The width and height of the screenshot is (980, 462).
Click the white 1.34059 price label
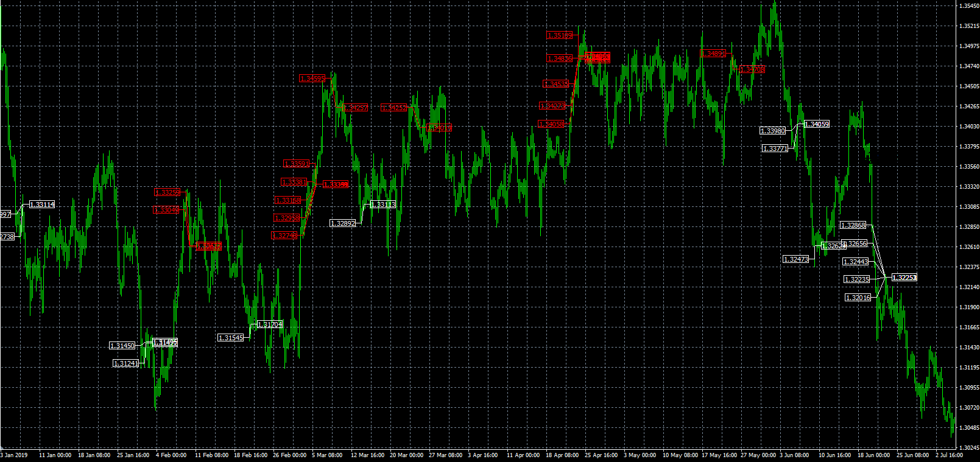point(817,124)
